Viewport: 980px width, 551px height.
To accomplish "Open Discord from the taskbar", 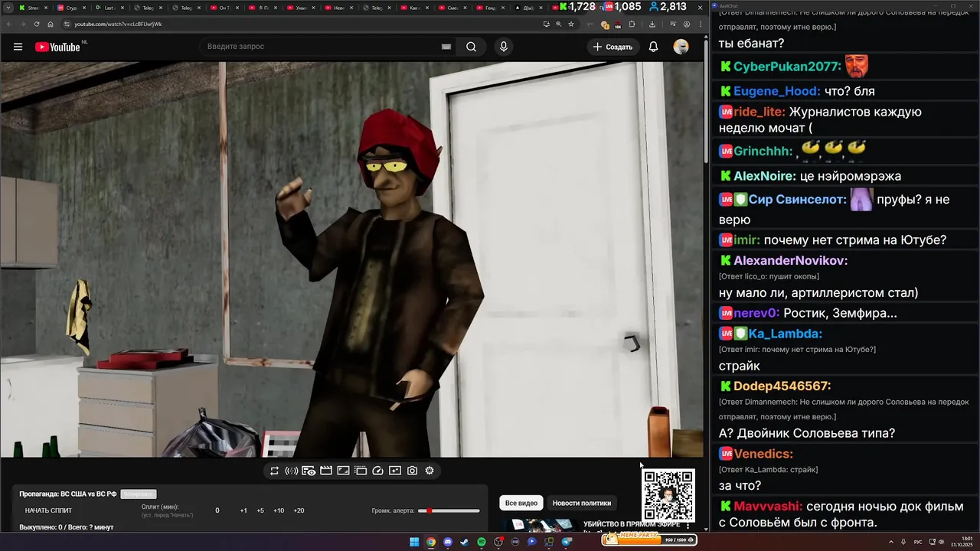I will click(x=448, y=542).
